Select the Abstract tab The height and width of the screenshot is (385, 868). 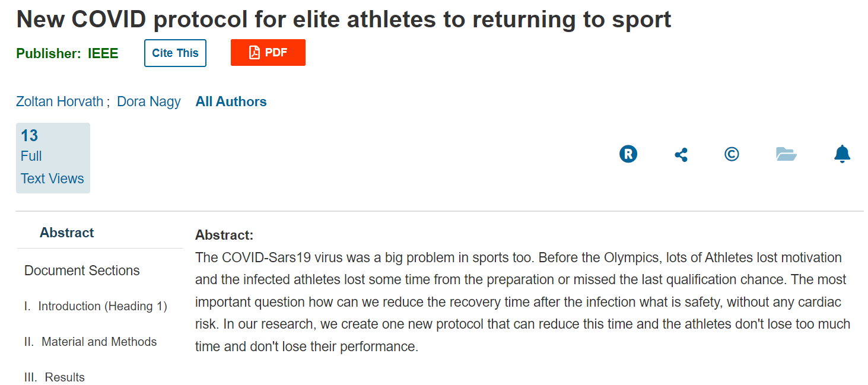point(67,233)
